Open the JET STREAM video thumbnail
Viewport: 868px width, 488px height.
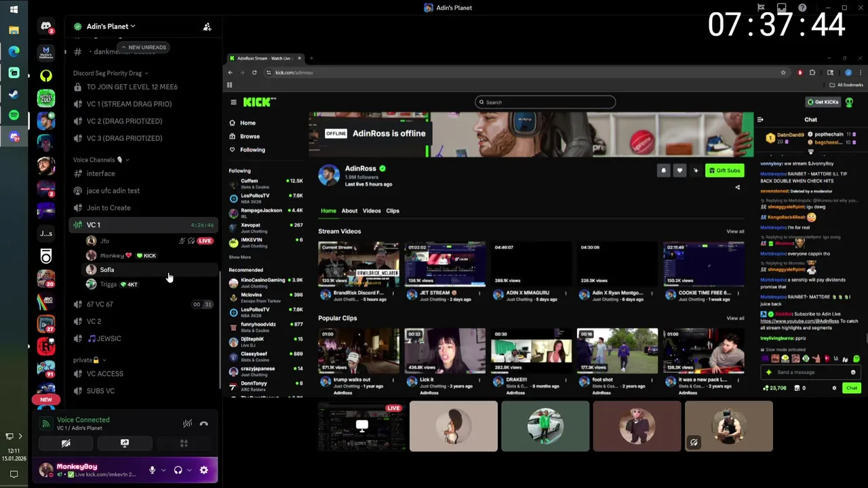pos(445,264)
